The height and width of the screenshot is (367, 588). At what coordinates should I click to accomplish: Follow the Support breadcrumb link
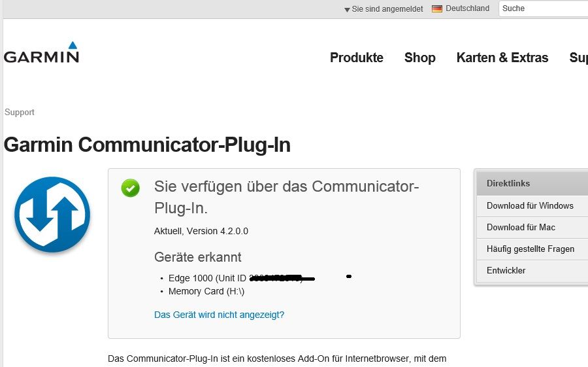point(20,113)
